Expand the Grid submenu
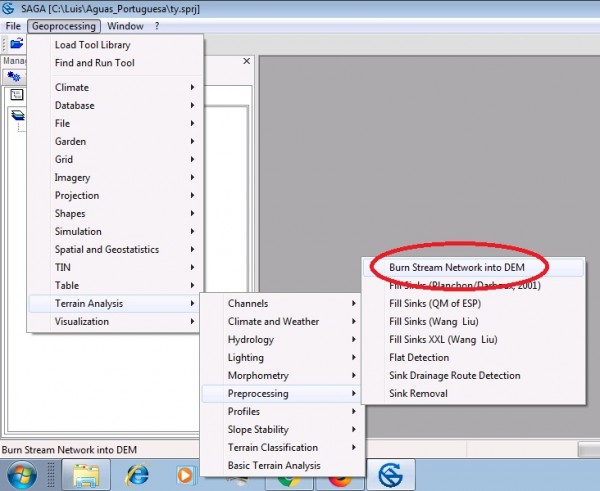Viewport: 600px width, 491px height. pos(115,159)
